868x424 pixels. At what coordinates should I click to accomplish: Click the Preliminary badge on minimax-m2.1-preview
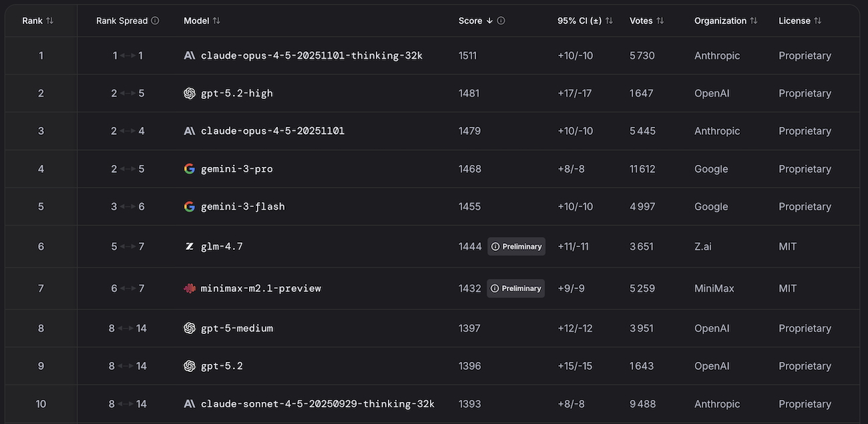(x=516, y=288)
